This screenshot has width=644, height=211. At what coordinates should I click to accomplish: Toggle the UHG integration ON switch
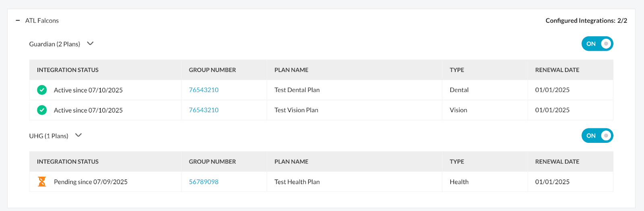click(597, 136)
